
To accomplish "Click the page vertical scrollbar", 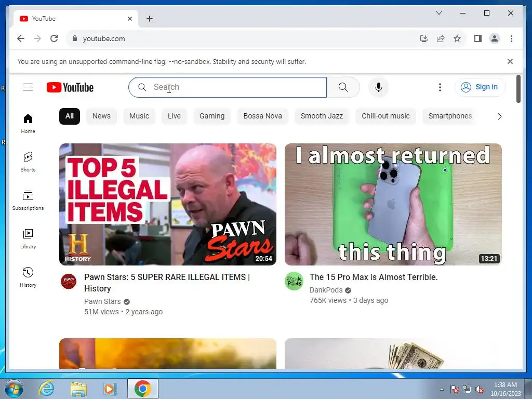I will 518,89.
